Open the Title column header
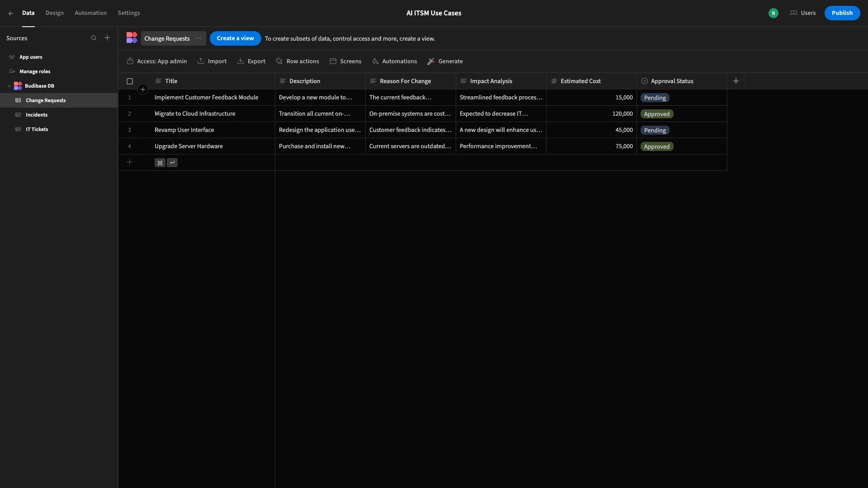868x488 pixels. pos(213,81)
